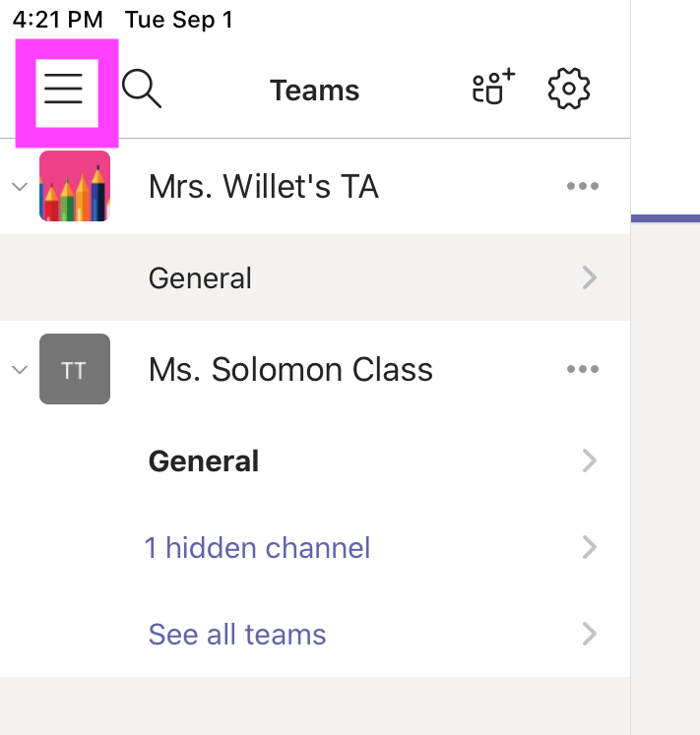Open the hamburger navigation menu
The image size is (700, 735).
click(x=65, y=91)
